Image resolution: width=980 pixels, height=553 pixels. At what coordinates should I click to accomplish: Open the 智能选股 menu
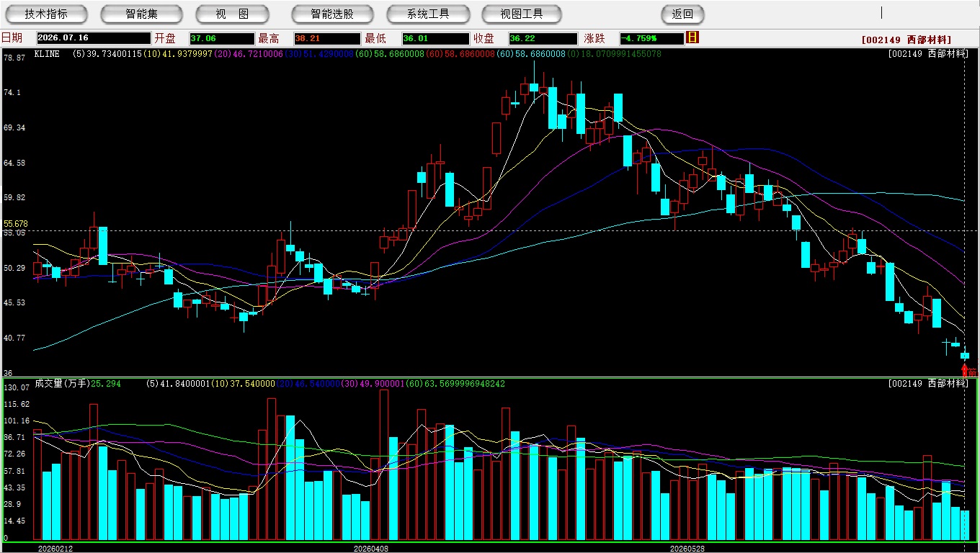tap(332, 14)
